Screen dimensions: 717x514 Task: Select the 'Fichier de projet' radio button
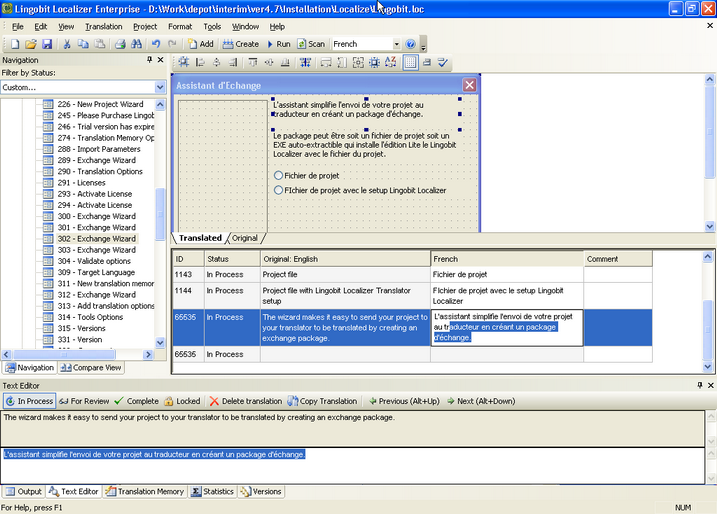tap(279, 176)
